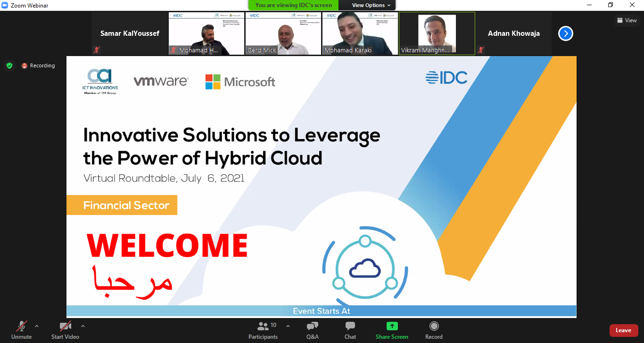Screen dimensions: 644x343
Task: Click the green encryption shield icon
Action: [x=9, y=65]
